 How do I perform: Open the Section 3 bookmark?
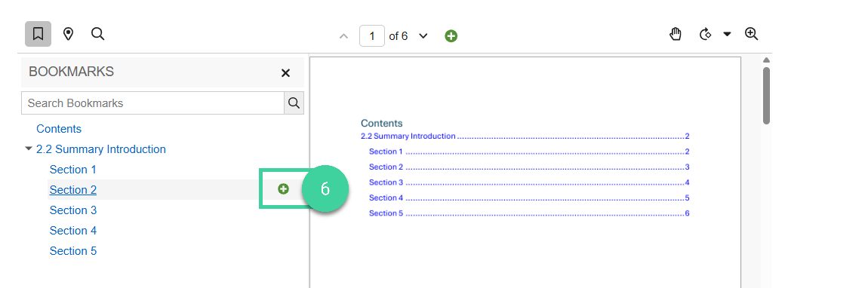73,210
